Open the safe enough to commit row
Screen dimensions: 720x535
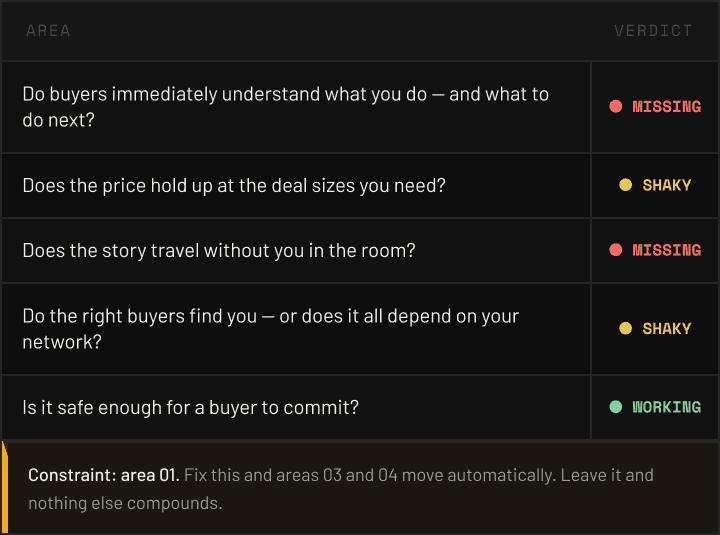coord(190,407)
